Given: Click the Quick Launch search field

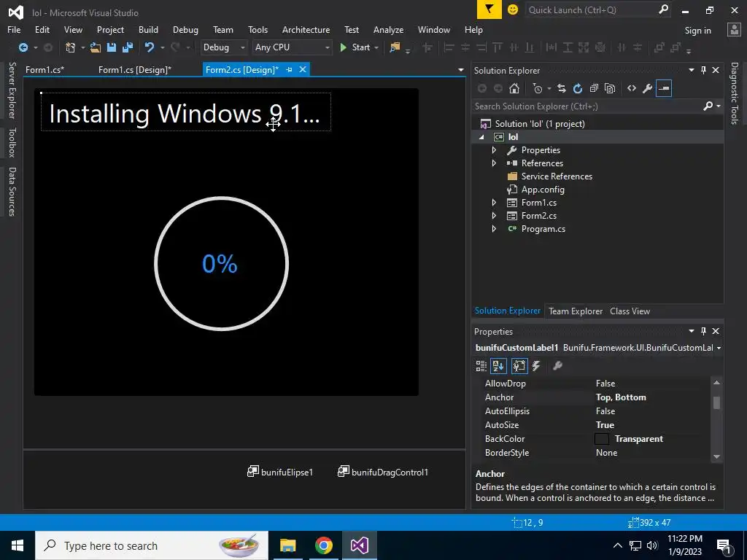Looking at the screenshot, I should pyautogui.click(x=591, y=10).
